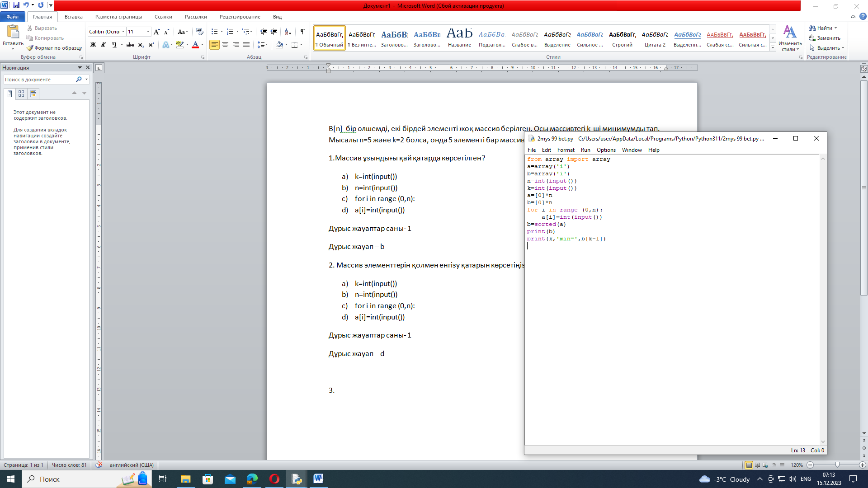Open the Run menu in IDLE
The height and width of the screenshot is (488, 868).
click(x=585, y=150)
